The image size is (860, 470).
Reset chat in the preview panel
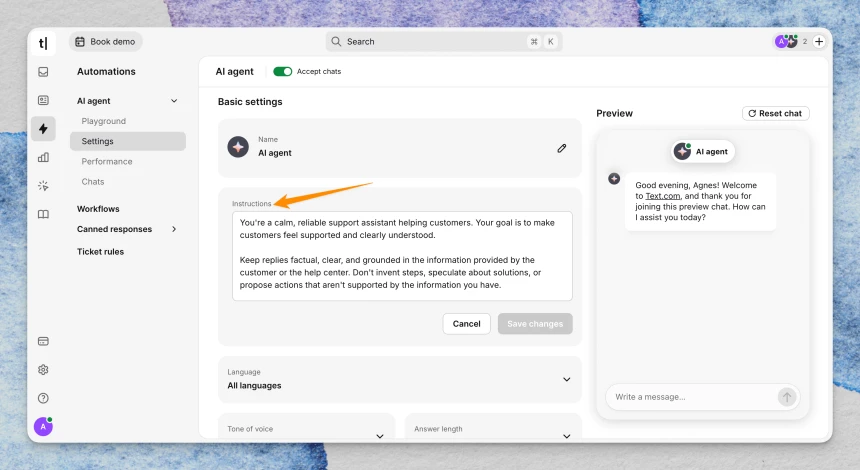pyautogui.click(x=776, y=113)
